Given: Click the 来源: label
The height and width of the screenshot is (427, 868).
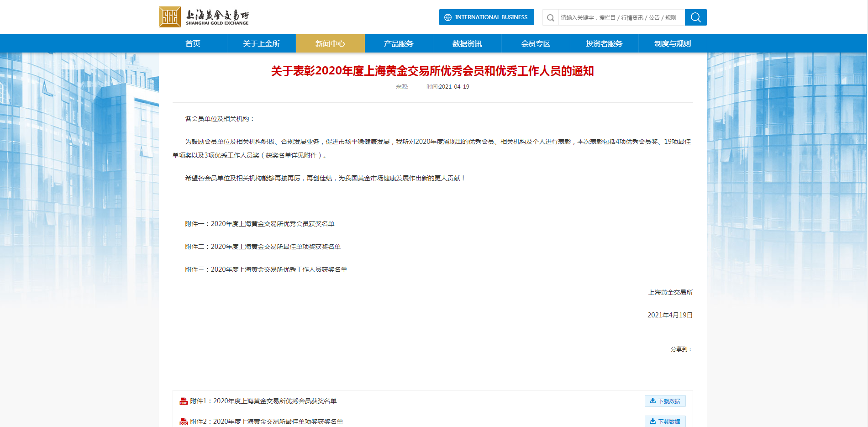Looking at the screenshot, I should [x=402, y=87].
